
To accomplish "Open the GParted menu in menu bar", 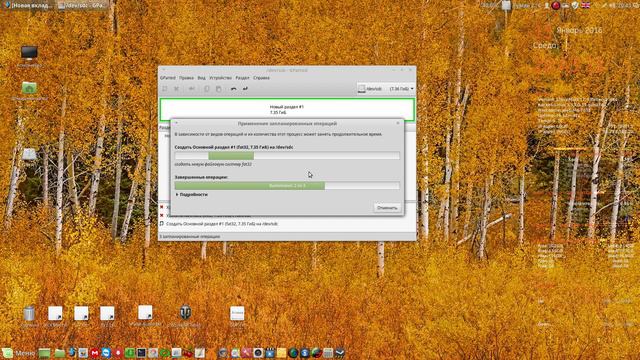I will 167,78.
